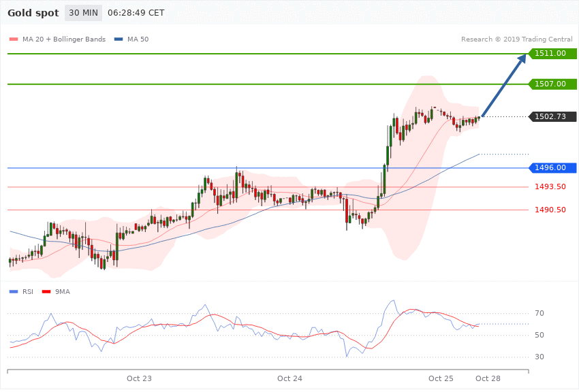
Task: Click the 1493.50 support level label
Action: point(550,187)
